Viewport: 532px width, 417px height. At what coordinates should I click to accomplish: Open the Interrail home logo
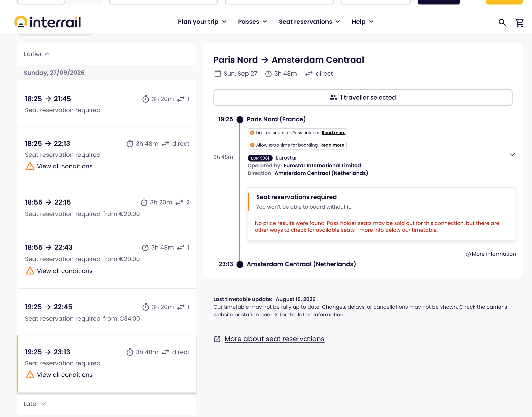48,22
